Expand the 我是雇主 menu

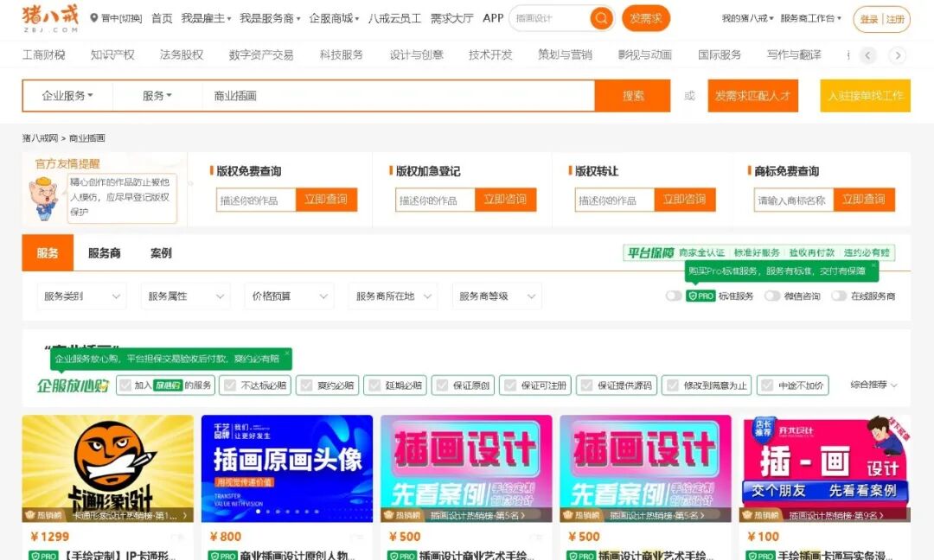coord(206,18)
